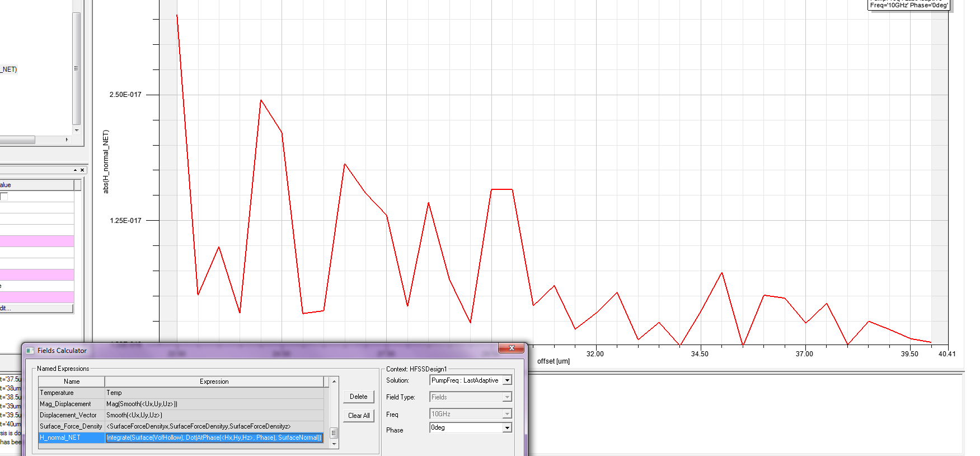Viewport: 980px width, 456px height.
Task: Open the Phase dropdown showing 0deg
Action: click(507, 427)
